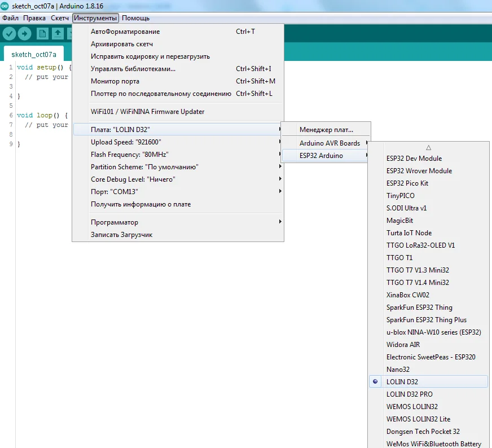The image size is (492, 448).
Task: Choose АвтоФорматирование menu entry
Action: pyautogui.click(x=178, y=32)
